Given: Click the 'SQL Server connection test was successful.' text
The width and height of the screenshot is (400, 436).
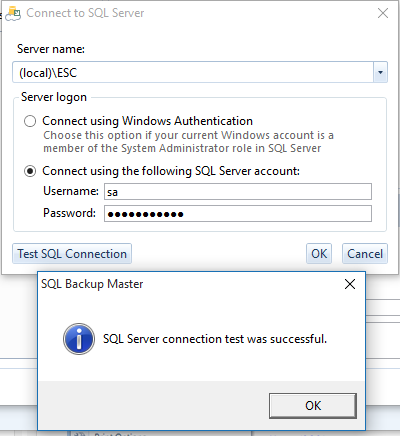Looking at the screenshot, I should click(215, 339).
